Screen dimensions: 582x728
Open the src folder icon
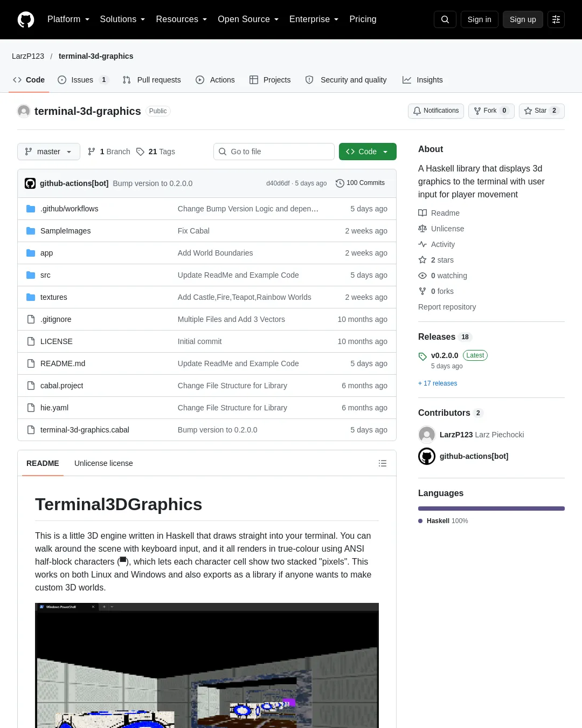(x=31, y=275)
